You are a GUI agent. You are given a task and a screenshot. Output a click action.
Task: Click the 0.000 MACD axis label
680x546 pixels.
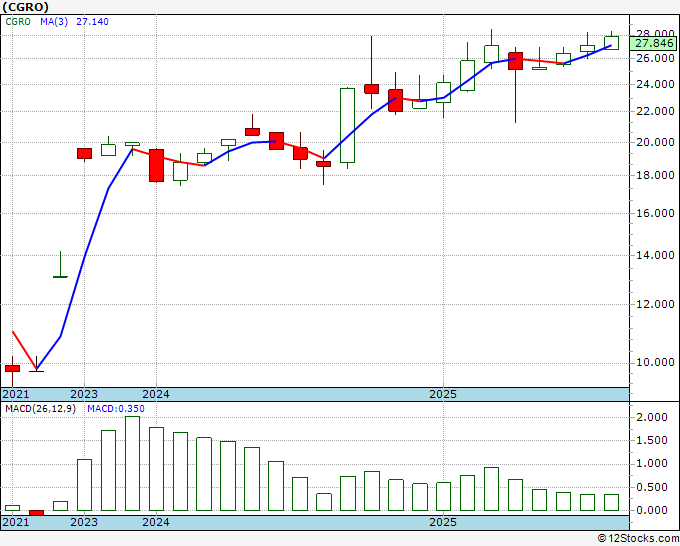[x=652, y=510]
